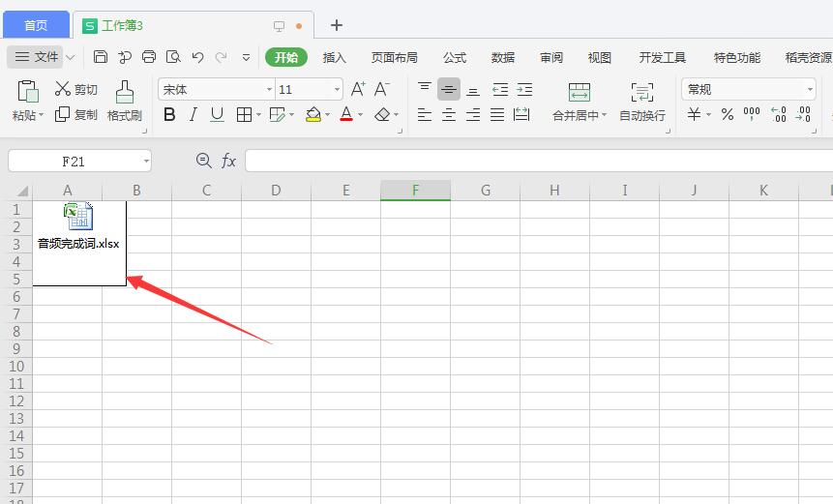Viewport: 833px width, 504px height.
Task: Open font size dropdown 11
Action: [x=337, y=89]
